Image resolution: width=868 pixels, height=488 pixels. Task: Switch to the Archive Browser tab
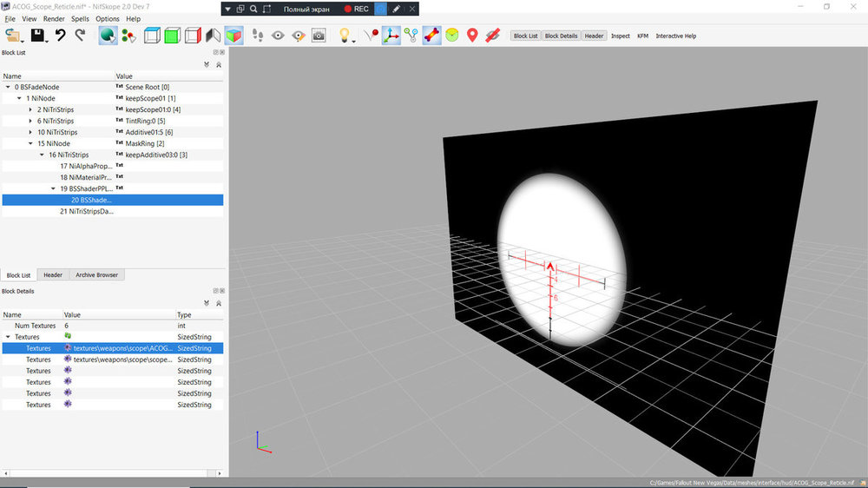pos(97,274)
